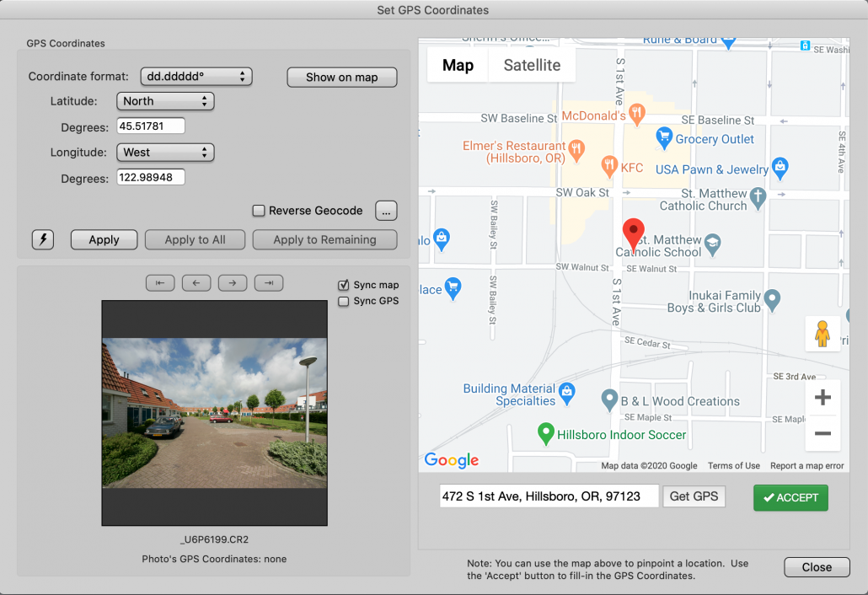Click the Hillsboro address input field
868x595 pixels.
548,496
